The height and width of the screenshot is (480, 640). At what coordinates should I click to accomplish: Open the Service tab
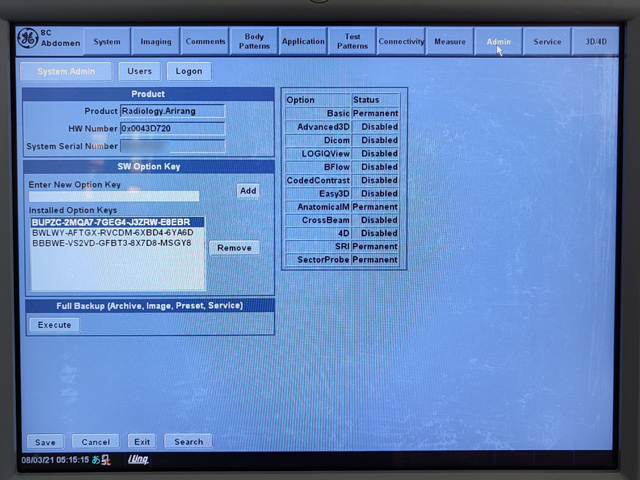coord(547,41)
